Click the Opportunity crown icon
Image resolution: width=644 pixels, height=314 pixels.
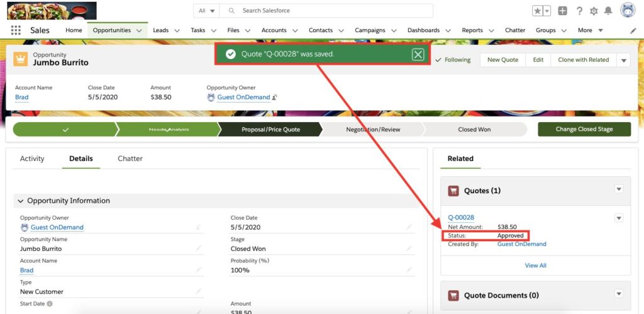21,59
